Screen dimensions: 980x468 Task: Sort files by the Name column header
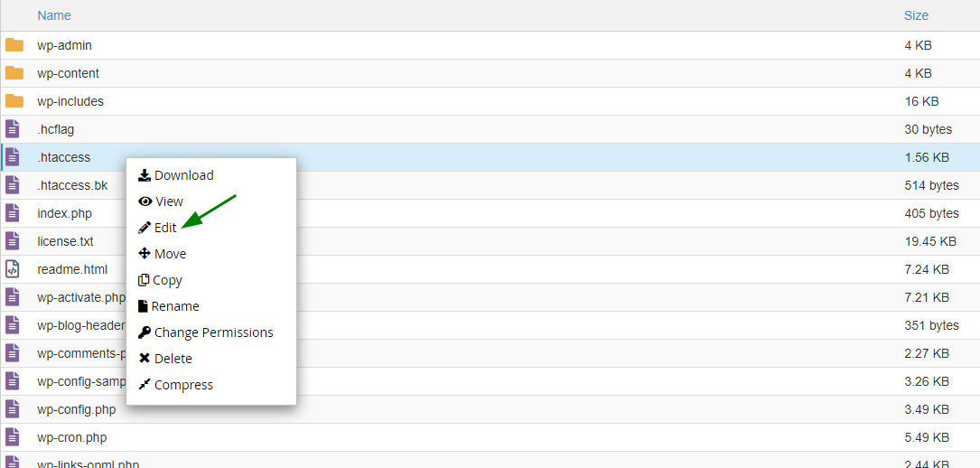[x=54, y=15]
